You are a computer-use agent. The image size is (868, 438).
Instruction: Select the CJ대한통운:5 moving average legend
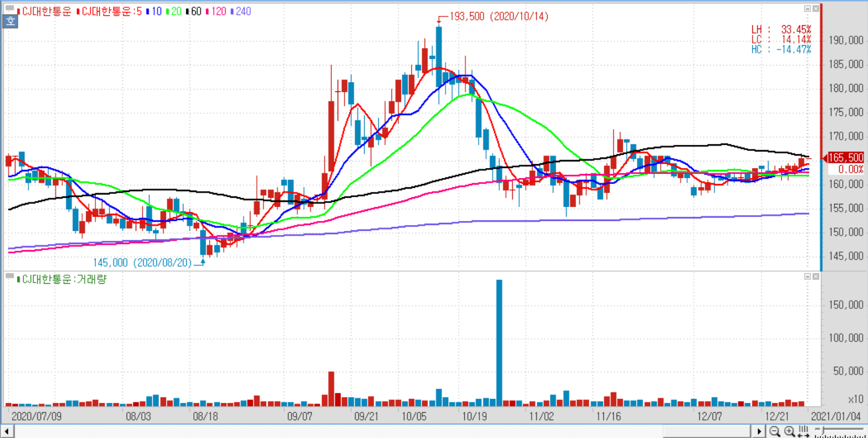[x=109, y=11]
